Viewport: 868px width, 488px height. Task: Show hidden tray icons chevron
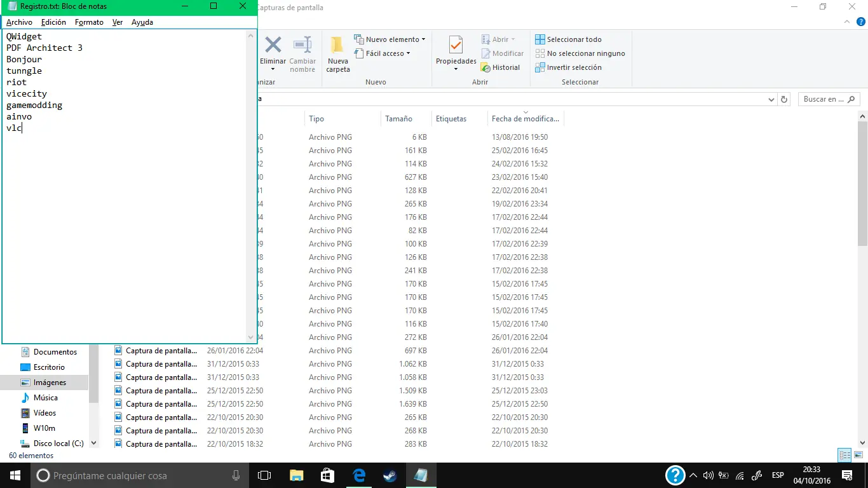tap(693, 475)
